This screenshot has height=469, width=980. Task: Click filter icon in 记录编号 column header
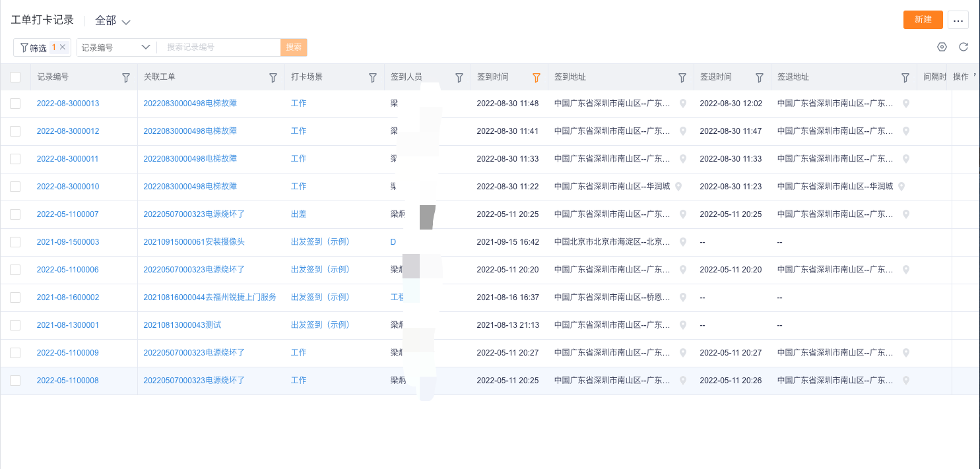(126, 78)
